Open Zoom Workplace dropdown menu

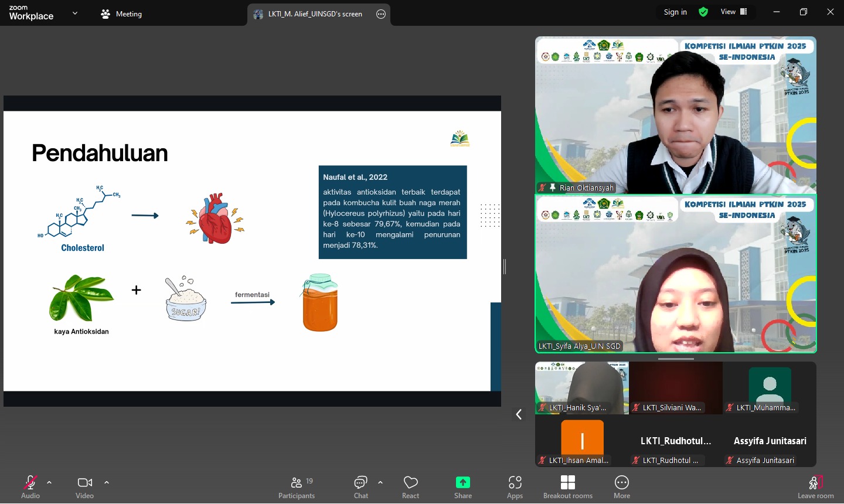click(x=74, y=13)
